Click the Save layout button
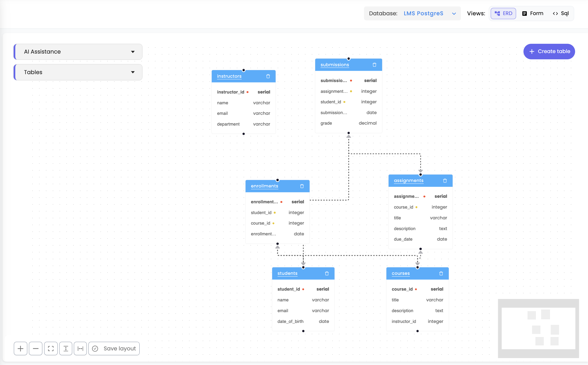Screen dimensions: 588x365 coord(114,348)
